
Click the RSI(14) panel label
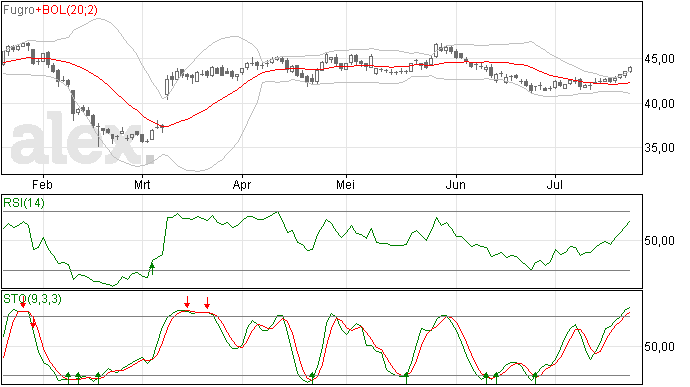pyautogui.click(x=24, y=203)
